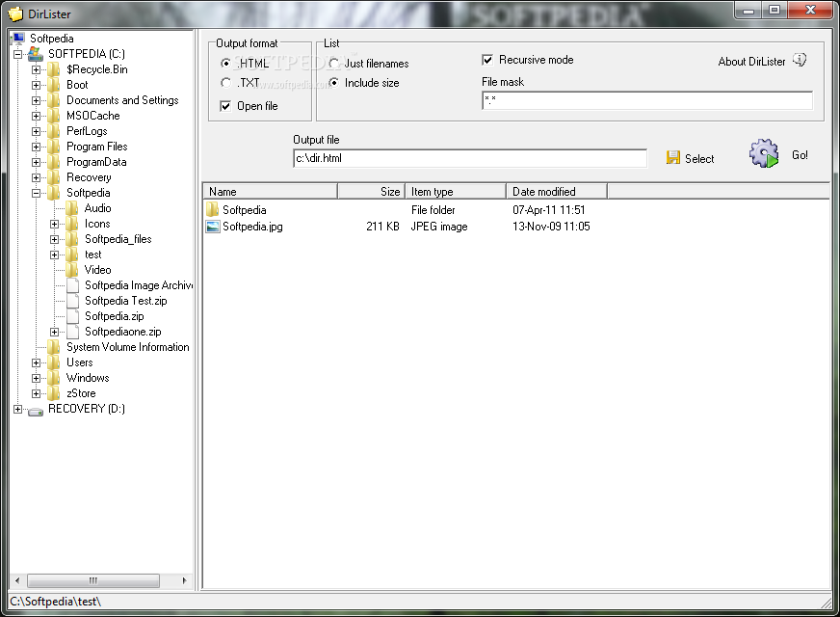This screenshot has height=617, width=840.
Task: Expand the Softpedia_files folder node
Action: pos(54,240)
